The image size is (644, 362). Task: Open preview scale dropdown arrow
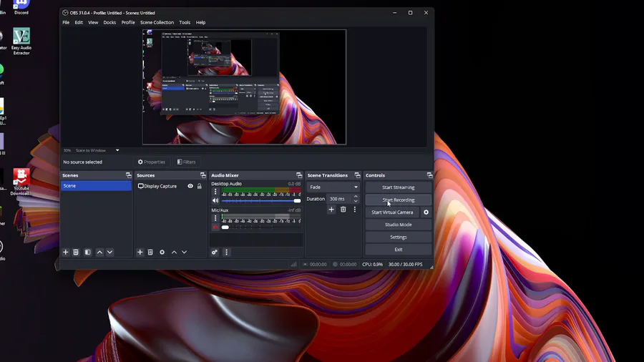117,150
